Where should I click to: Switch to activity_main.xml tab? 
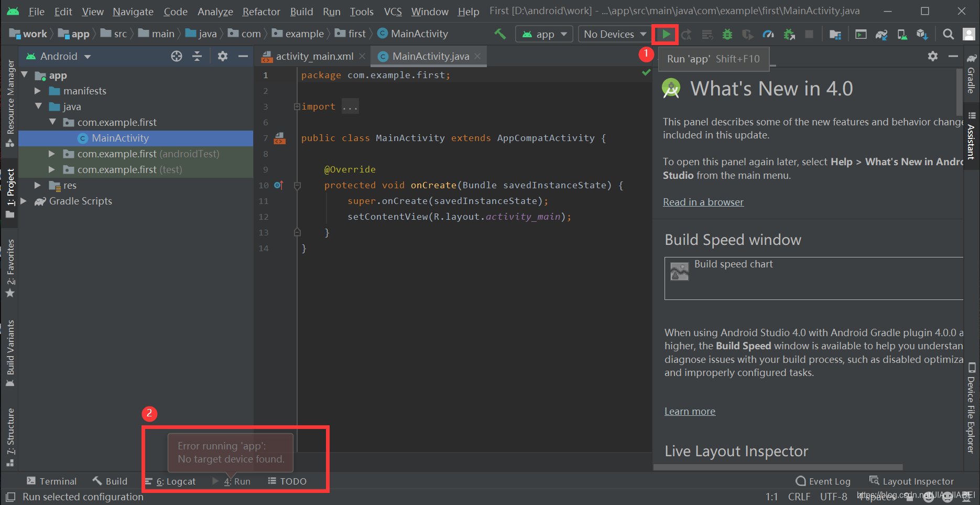[313, 56]
